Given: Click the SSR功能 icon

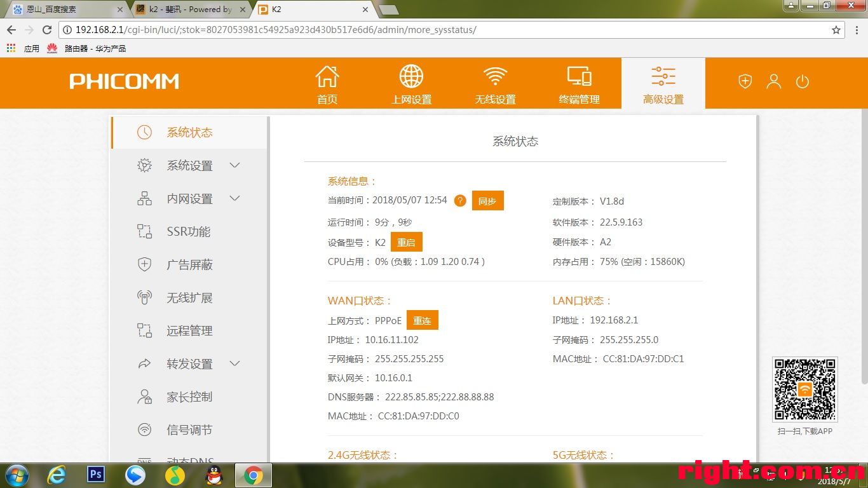Looking at the screenshot, I should [x=145, y=231].
